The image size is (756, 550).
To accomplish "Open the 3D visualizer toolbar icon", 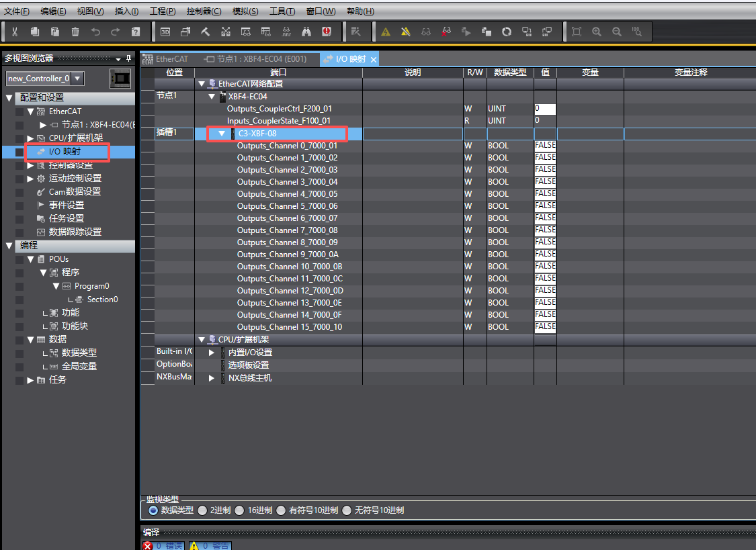I will click(x=165, y=32).
